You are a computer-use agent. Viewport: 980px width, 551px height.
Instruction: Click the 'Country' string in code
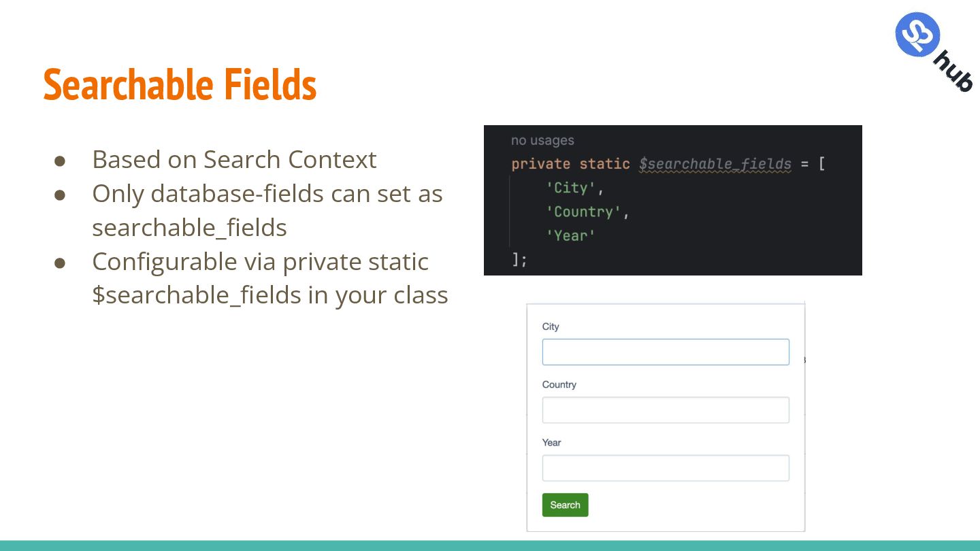[x=583, y=212]
